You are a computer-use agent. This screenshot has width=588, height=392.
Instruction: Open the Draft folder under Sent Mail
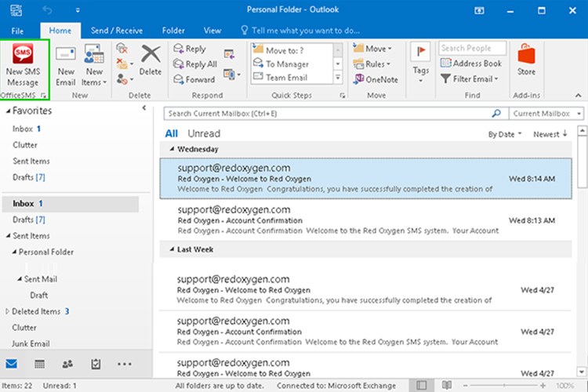pyautogui.click(x=39, y=296)
